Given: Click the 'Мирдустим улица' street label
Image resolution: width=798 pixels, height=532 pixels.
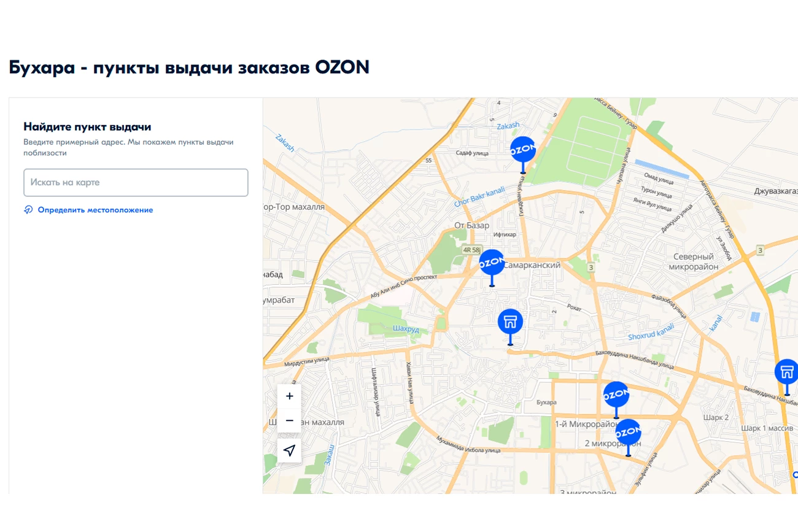Looking at the screenshot, I should (x=307, y=363).
